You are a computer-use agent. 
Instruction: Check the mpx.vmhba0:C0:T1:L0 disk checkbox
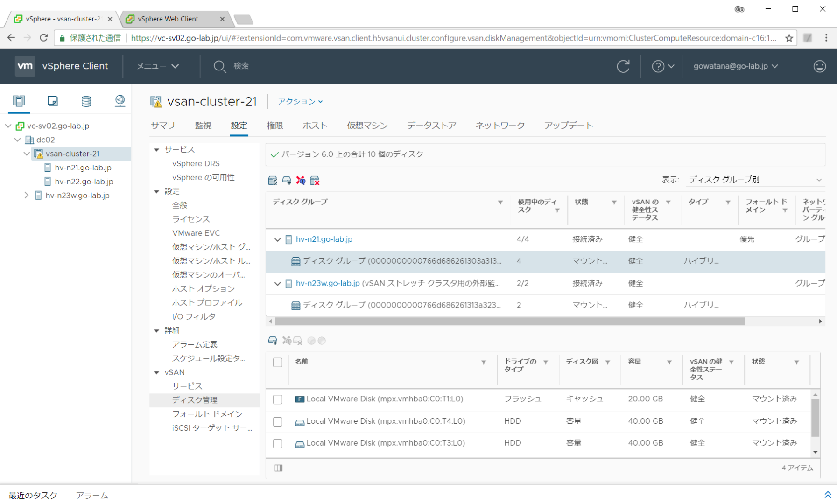pos(278,399)
